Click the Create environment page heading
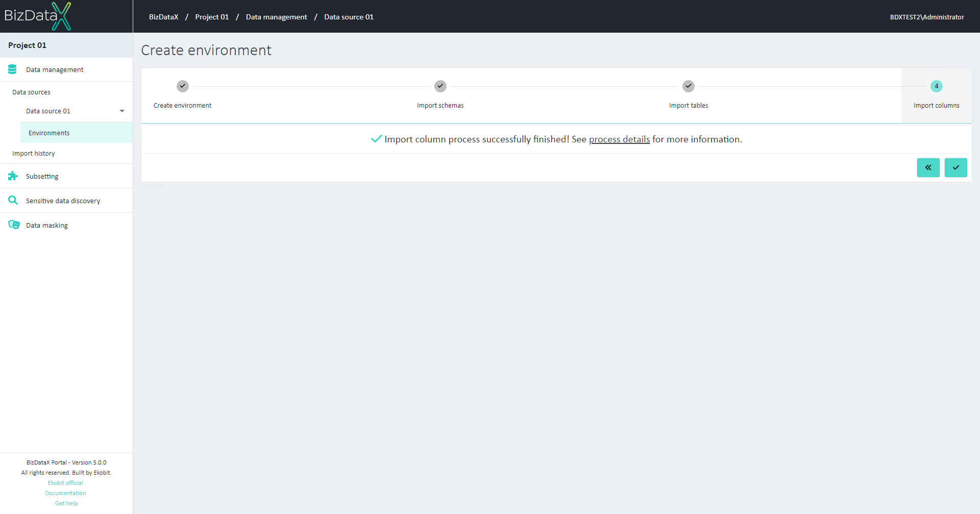The width and height of the screenshot is (980, 514). pyautogui.click(x=206, y=50)
